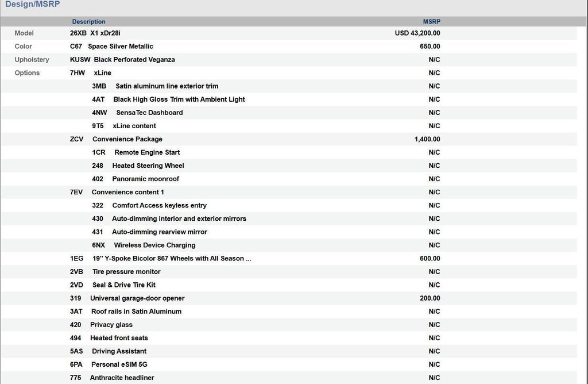This screenshot has width=588, height=384.
Task: Click the Wireless Device Charging entry
Action: tap(154, 245)
